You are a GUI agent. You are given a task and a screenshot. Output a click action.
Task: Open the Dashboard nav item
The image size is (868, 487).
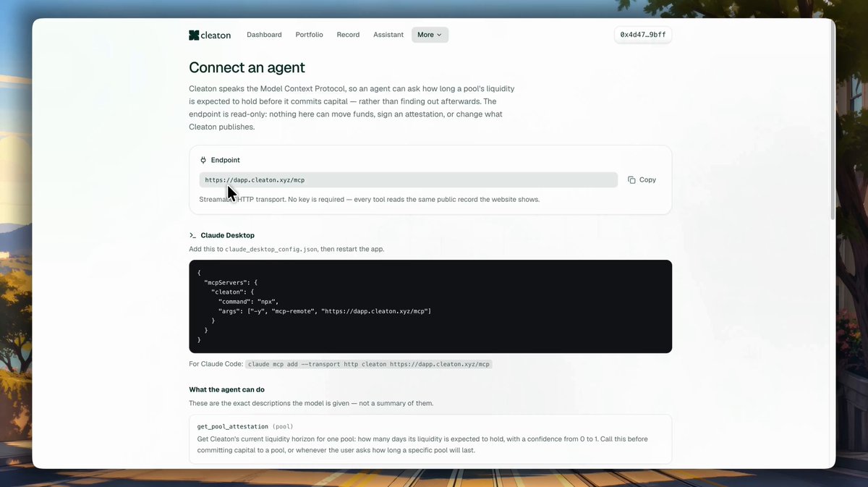click(264, 35)
